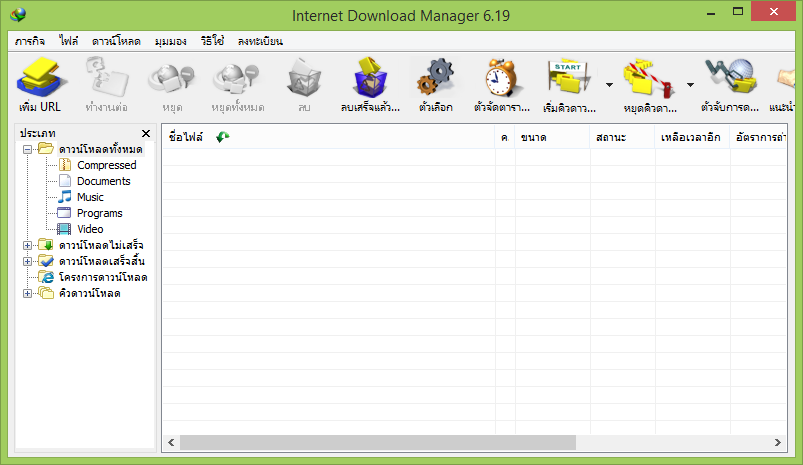Select โครงการดาวน์โหลด item in tree
803x465 pixels.
(x=103, y=277)
